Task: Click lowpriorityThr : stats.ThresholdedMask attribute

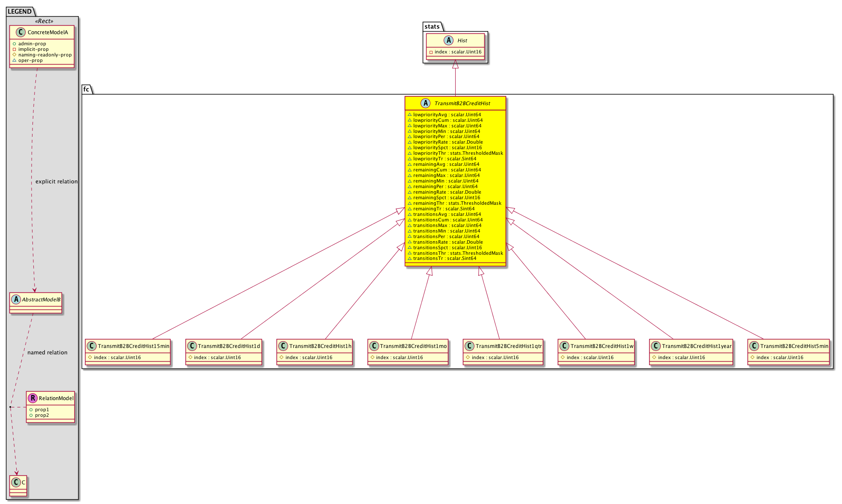Action: [x=458, y=153]
